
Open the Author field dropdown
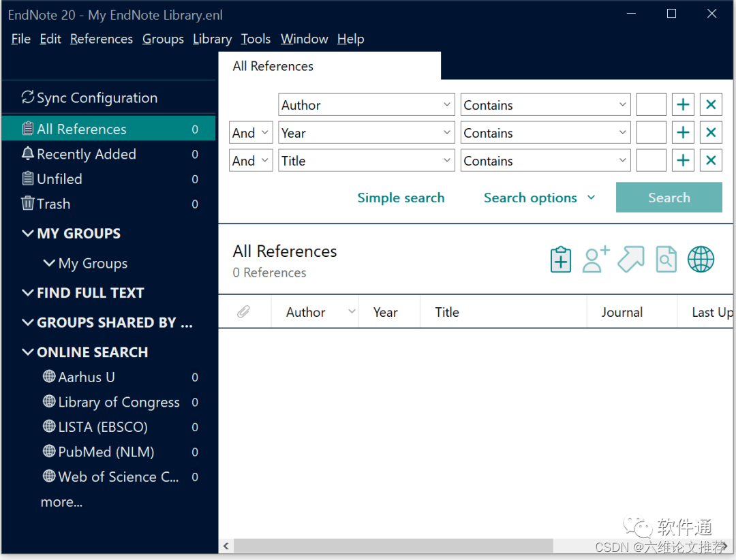pos(367,105)
